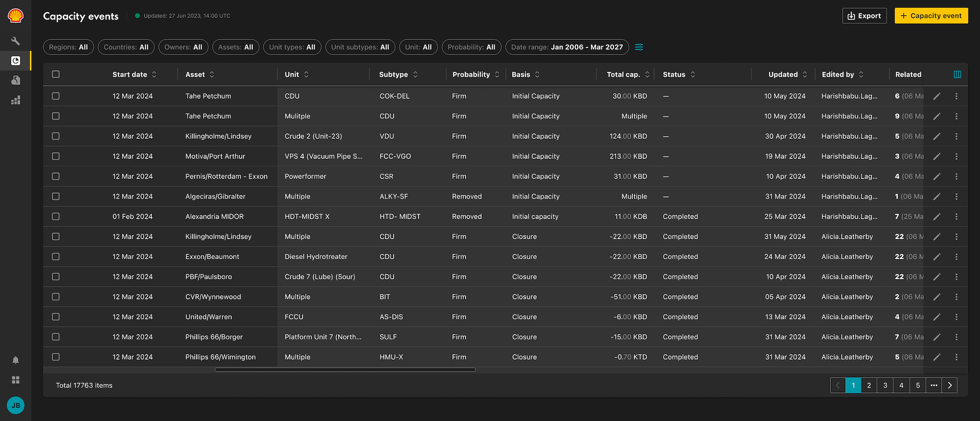The width and height of the screenshot is (980, 421).
Task: Open the apps grid icon in sidebar
Action: 16,380
